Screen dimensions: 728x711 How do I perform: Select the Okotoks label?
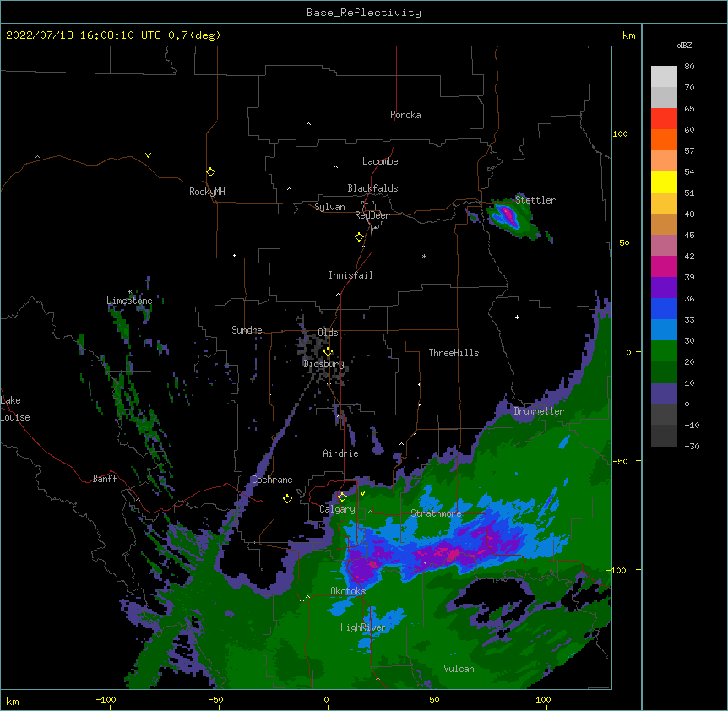[x=348, y=591]
